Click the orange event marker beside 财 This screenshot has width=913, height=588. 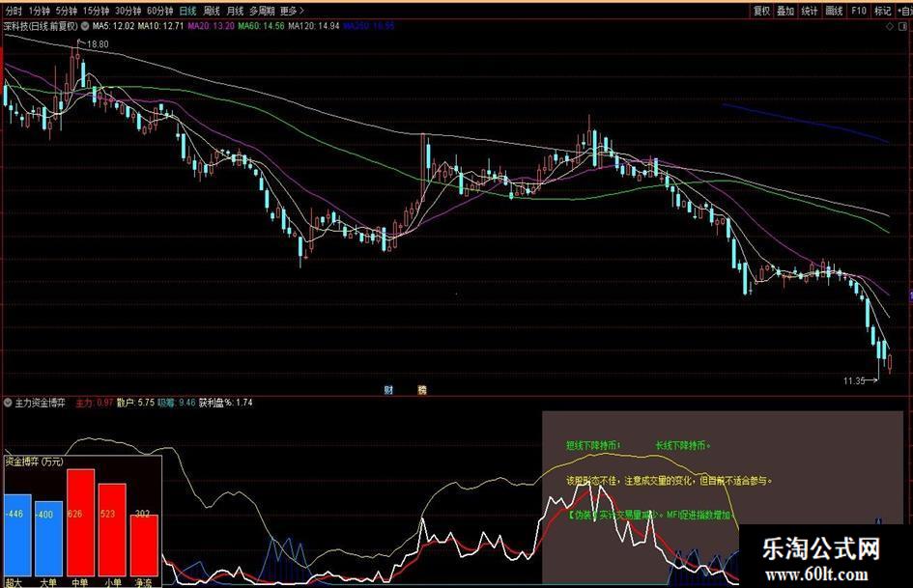[x=422, y=390]
